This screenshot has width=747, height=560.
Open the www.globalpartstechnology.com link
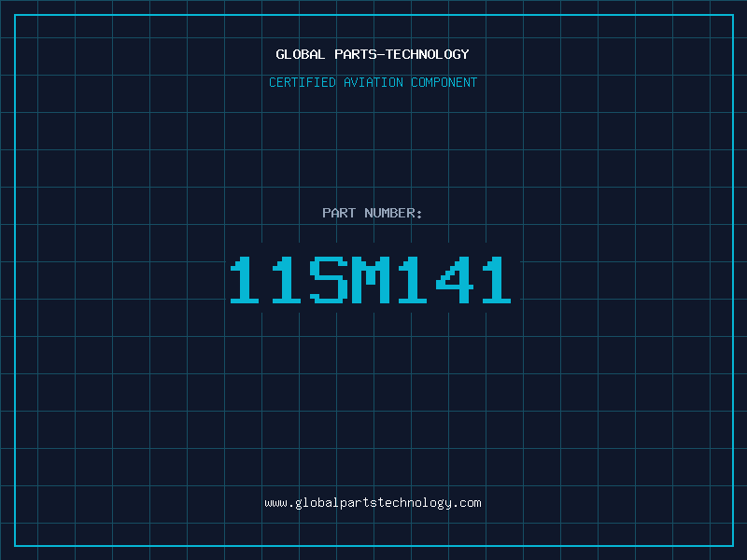[x=373, y=503]
